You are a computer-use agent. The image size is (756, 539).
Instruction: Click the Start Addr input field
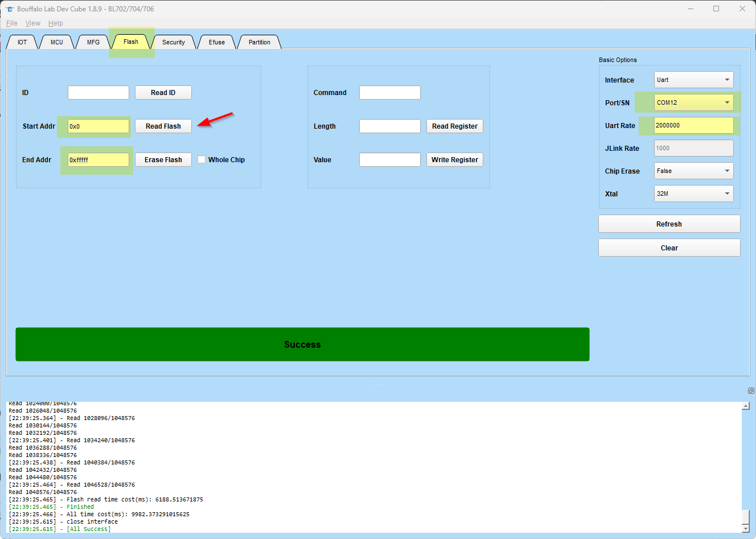[x=98, y=126]
